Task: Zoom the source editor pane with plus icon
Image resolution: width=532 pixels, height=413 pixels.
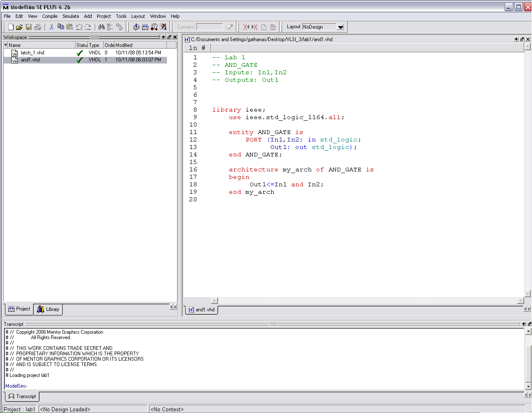Action: [x=516, y=39]
